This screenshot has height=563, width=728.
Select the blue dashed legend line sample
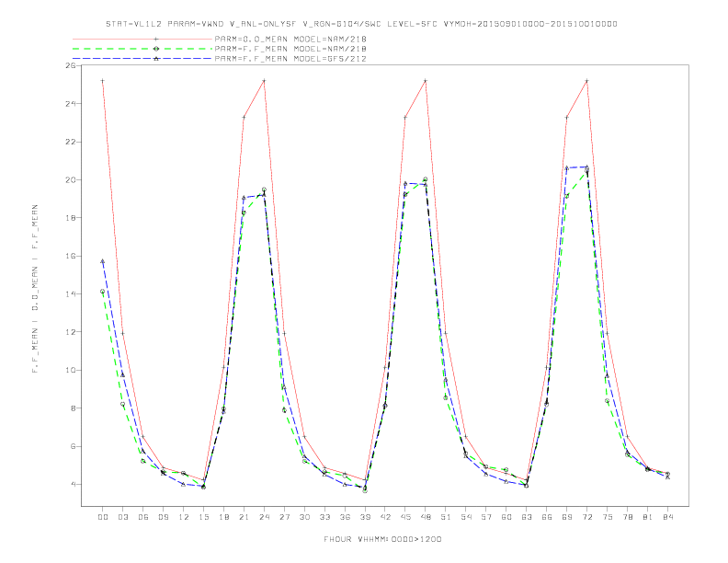tap(142, 59)
